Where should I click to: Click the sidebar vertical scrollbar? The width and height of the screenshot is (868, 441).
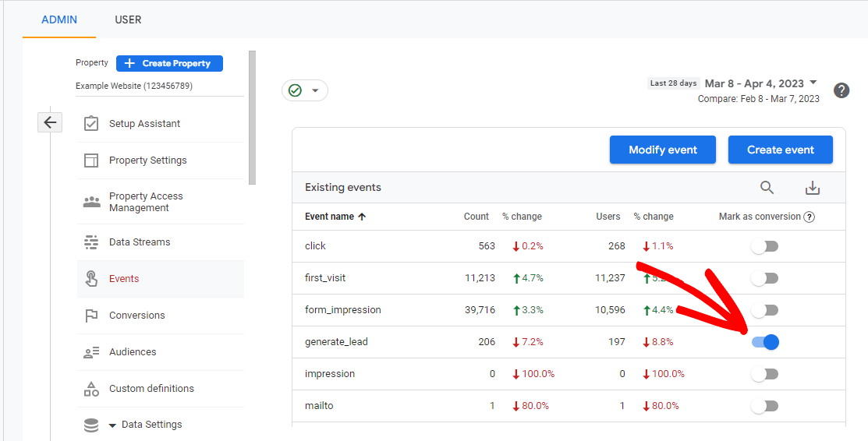(x=252, y=117)
